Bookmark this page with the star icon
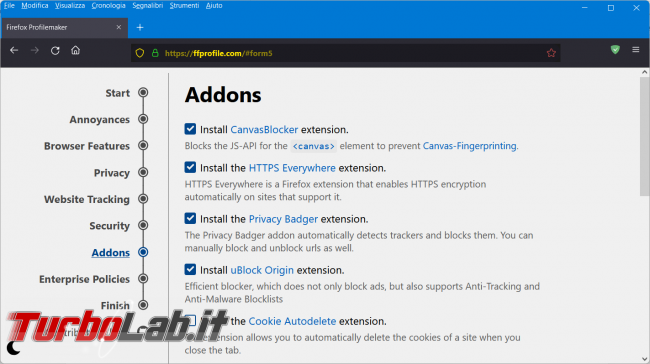This screenshot has width=650, height=364. tap(551, 53)
